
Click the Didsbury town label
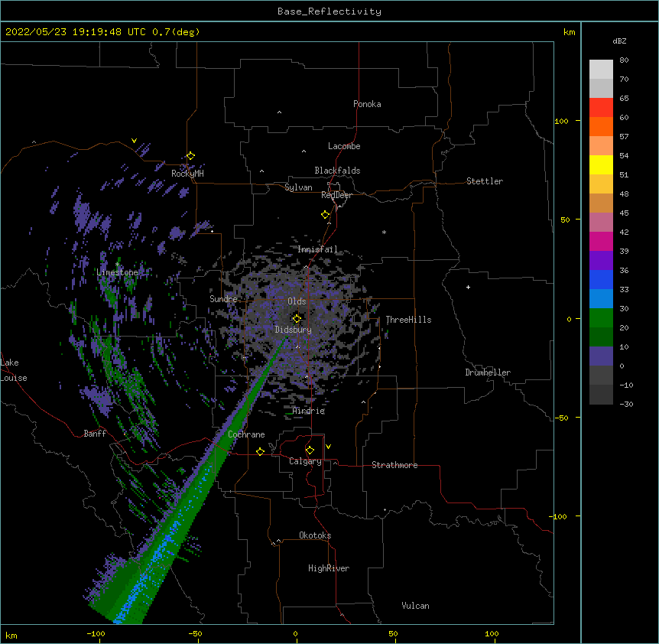pyautogui.click(x=294, y=330)
